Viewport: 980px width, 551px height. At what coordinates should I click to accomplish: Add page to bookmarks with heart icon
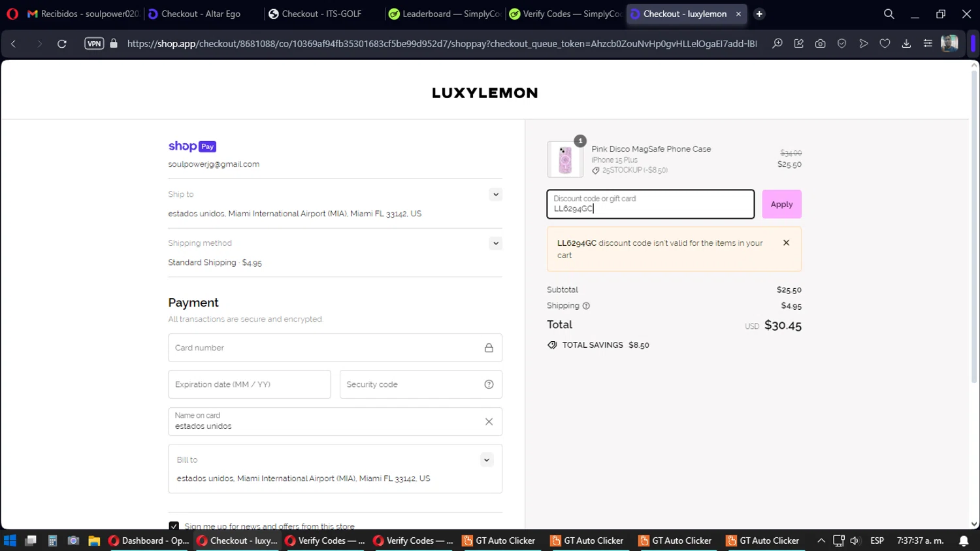(x=885, y=44)
